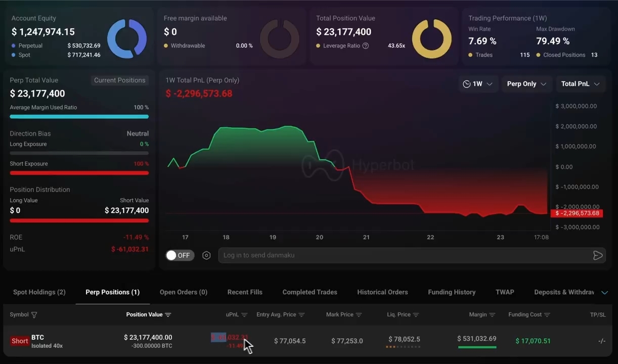This screenshot has width=618, height=364.
Task: Sort by Funding Cost column icon
Action: [547, 315]
